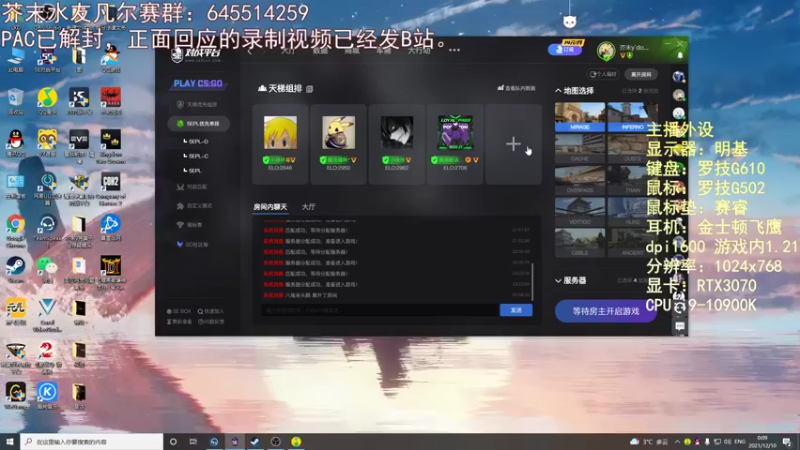Click the 离开房间 leave room button
Image resolution: width=800 pixels, height=450 pixels.
[641, 74]
